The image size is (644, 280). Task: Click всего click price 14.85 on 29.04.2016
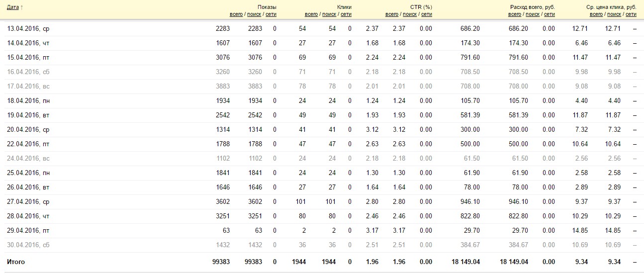[580, 231]
